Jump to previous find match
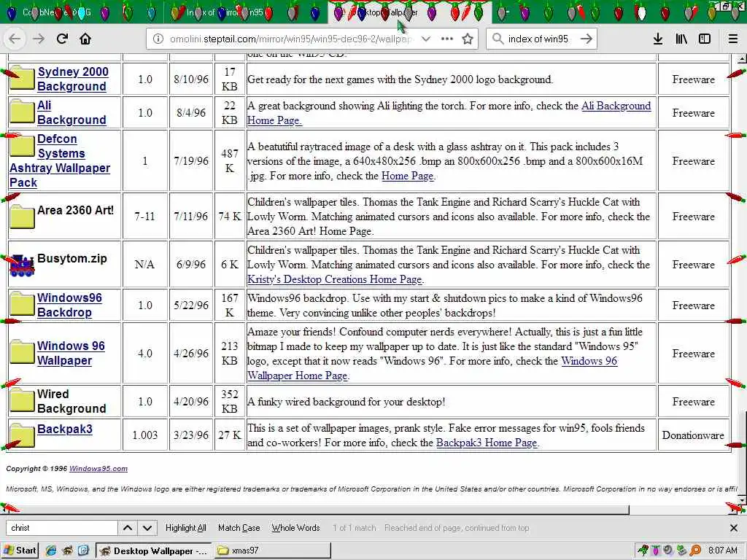 click(x=128, y=528)
